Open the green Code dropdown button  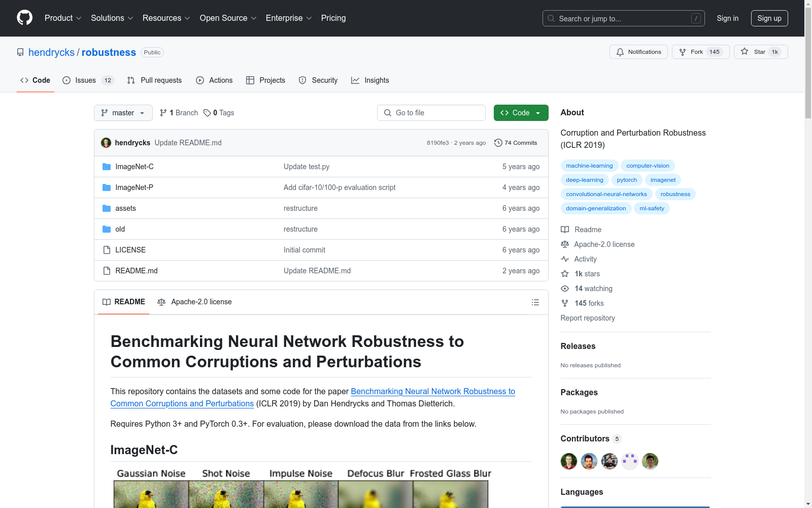point(521,113)
